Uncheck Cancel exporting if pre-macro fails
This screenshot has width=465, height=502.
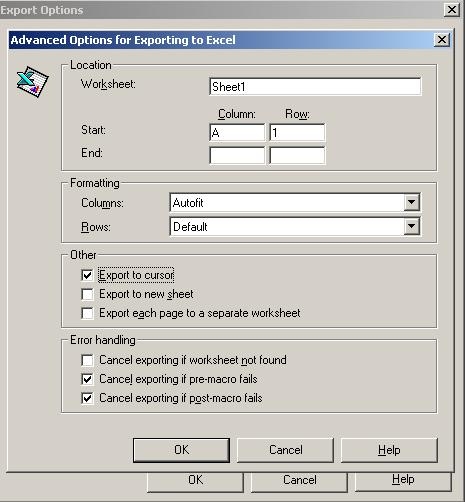tap(87, 379)
